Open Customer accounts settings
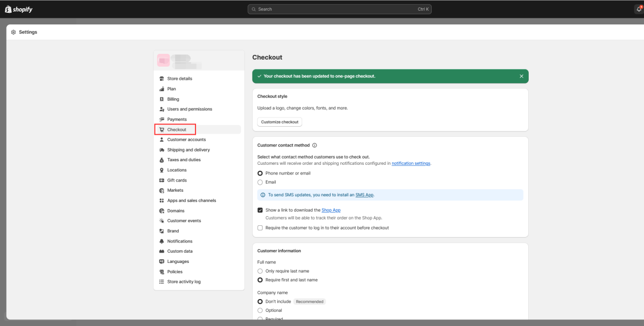This screenshot has height=326, width=644. 186,140
